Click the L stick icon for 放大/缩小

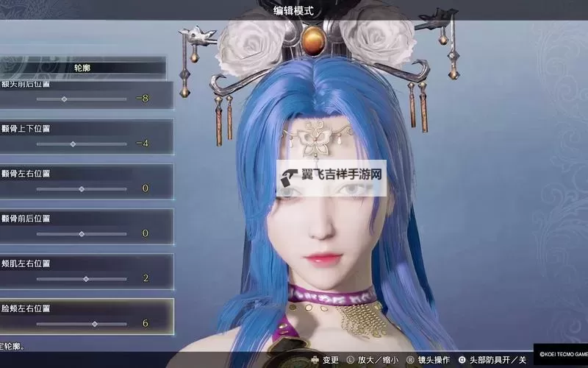click(x=350, y=360)
